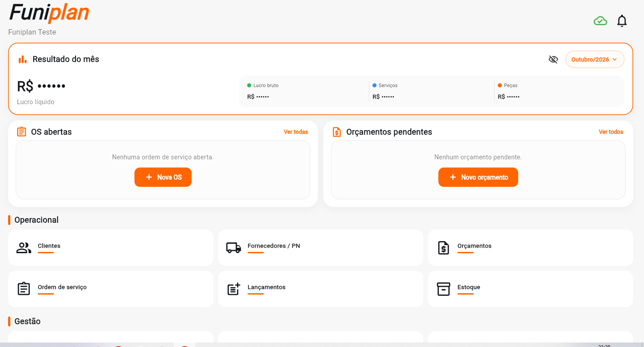Viewport: 644px width, 347px height.
Task: Create a new service order with Nova OS
Action: tap(163, 177)
